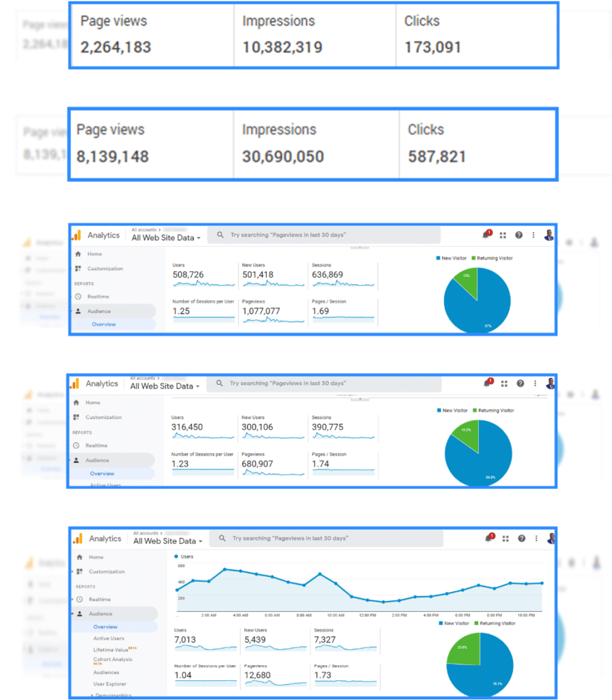This screenshot has height=700, width=612.
Task: Click the Page views 8,139,148 value
Action: pyautogui.click(x=113, y=157)
